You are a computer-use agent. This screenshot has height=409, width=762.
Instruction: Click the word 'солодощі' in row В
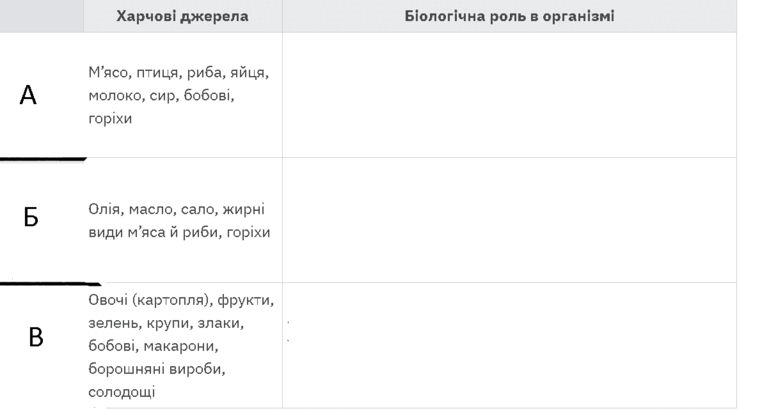121,392
